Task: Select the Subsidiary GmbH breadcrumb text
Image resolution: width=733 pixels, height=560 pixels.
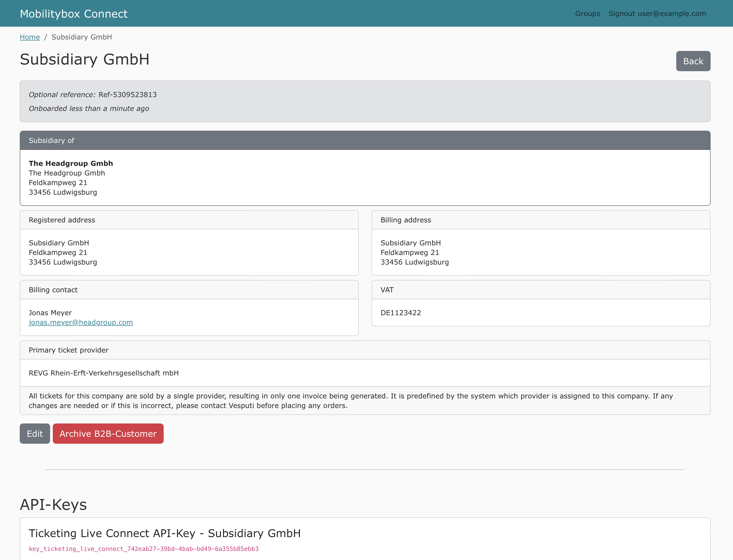Action: coord(82,37)
